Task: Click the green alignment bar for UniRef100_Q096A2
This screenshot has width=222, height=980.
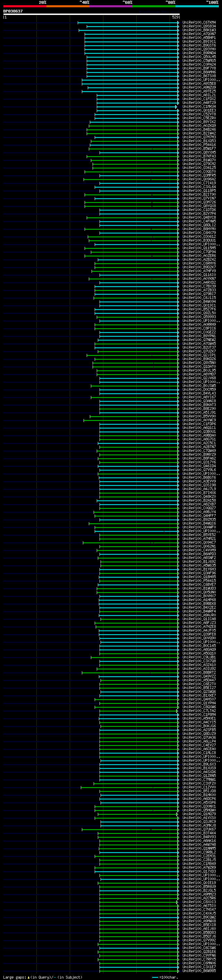Action: [x=131, y=179]
